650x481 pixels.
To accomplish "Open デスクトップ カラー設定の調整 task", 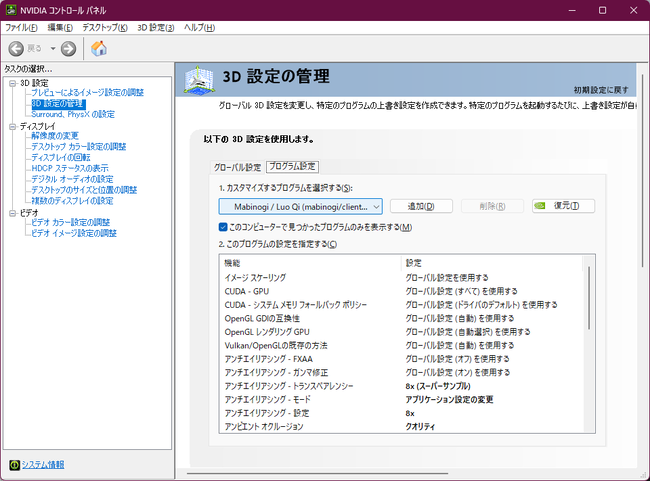I will tap(79, 146).
